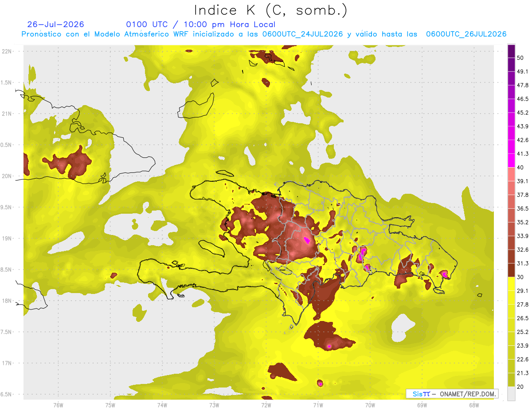Click the colorbar value "27.8"
This screenshot has width=532, height=411.
(523, 305)
